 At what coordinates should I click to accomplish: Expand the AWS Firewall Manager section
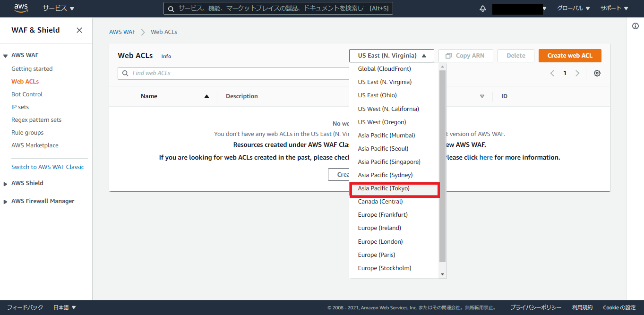pyautogui.click(x=5, y=202)
